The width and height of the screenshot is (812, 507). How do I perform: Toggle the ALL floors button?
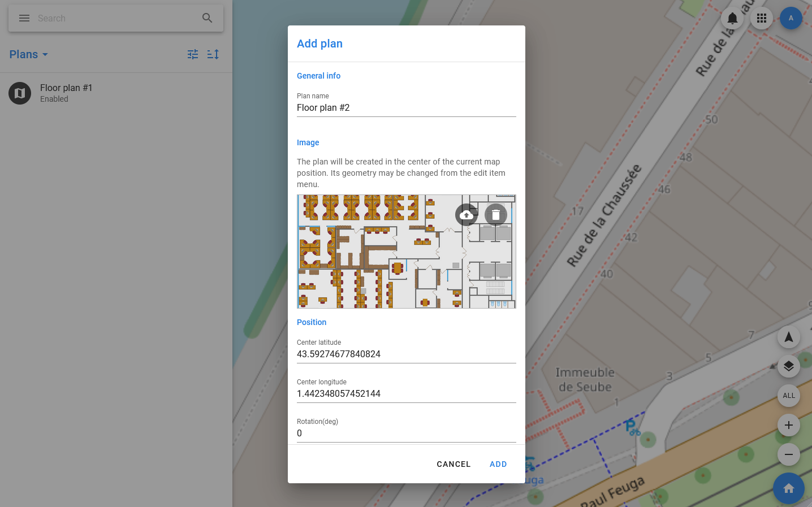click(788, 396)
